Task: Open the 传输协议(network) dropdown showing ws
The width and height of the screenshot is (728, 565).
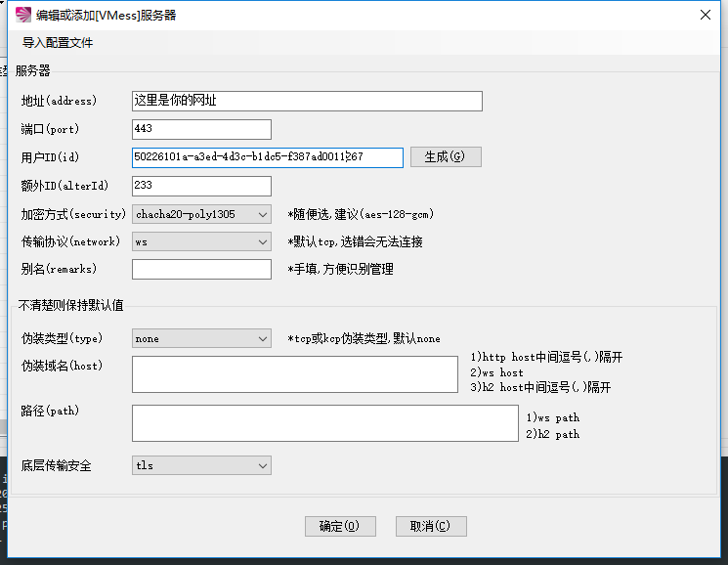Action: coord(201,241)
